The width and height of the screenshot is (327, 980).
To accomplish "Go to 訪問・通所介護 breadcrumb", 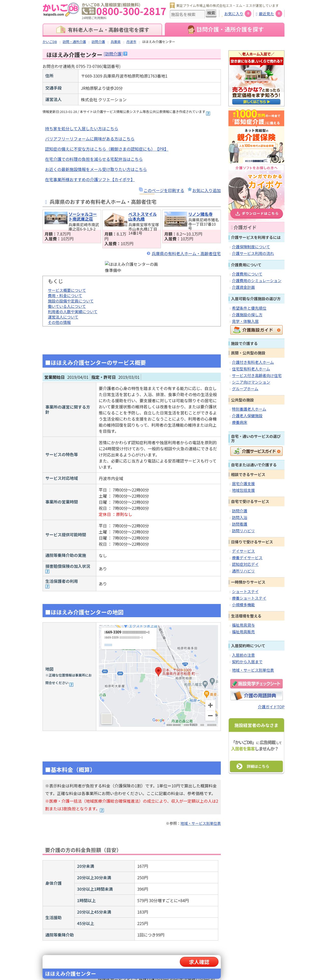I will (x=74, y=42).
